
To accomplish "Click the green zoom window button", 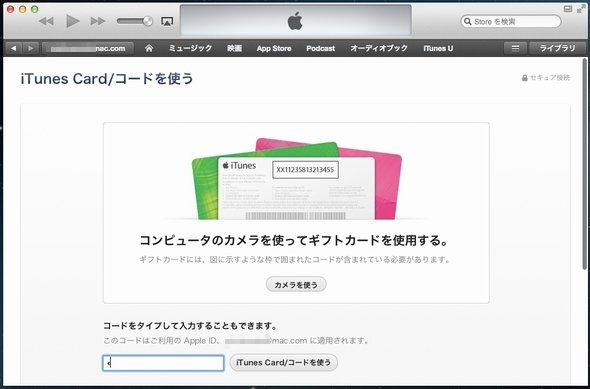I will 35,9.
